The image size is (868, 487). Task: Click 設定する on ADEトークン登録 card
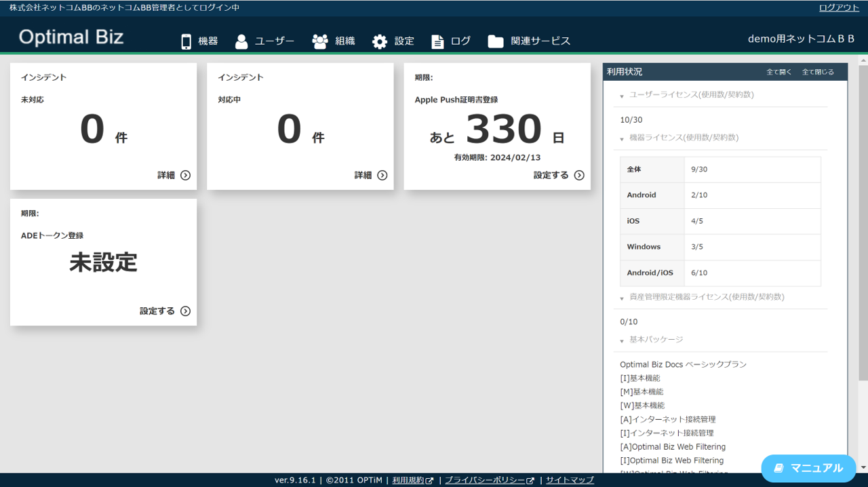(165, 311)
